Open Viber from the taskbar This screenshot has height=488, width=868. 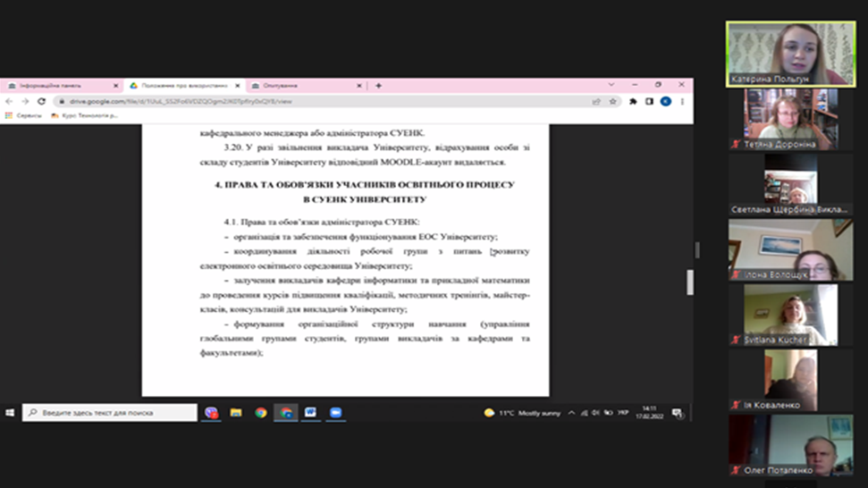point(211,413)
